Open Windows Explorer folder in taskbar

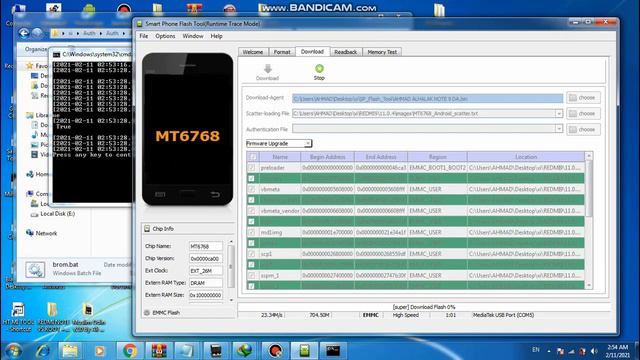pyautogui.click(x=70, y=351)
